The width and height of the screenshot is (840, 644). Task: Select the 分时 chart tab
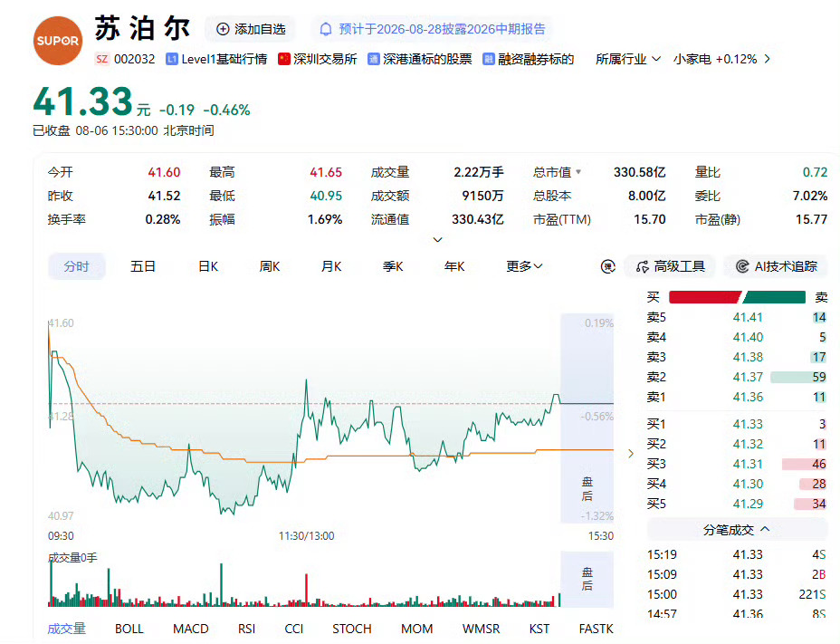point(77,266)
